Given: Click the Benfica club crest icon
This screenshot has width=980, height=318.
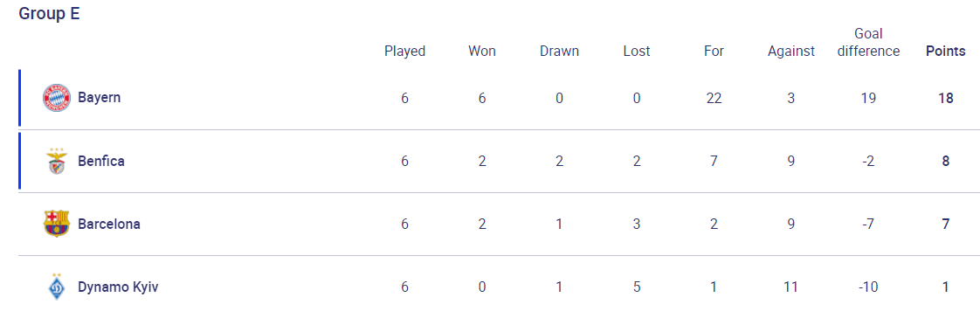Looking at the screenshot, I should pos(56,162).
